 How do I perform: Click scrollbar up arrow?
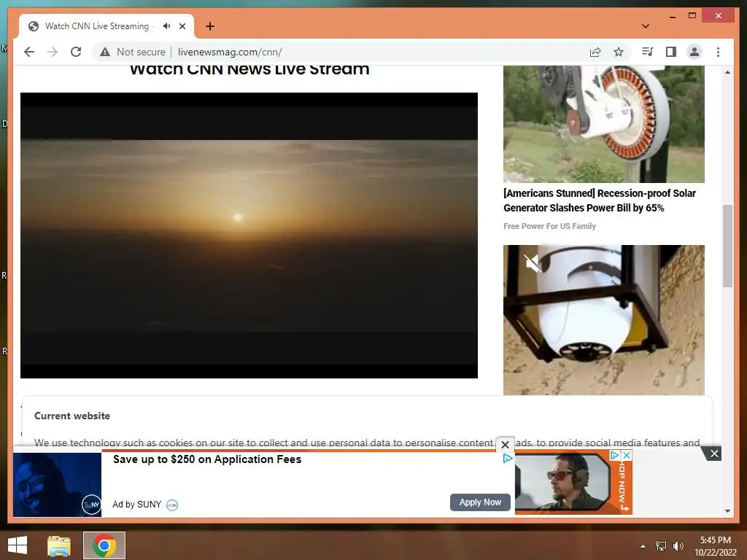pos(727,72)
